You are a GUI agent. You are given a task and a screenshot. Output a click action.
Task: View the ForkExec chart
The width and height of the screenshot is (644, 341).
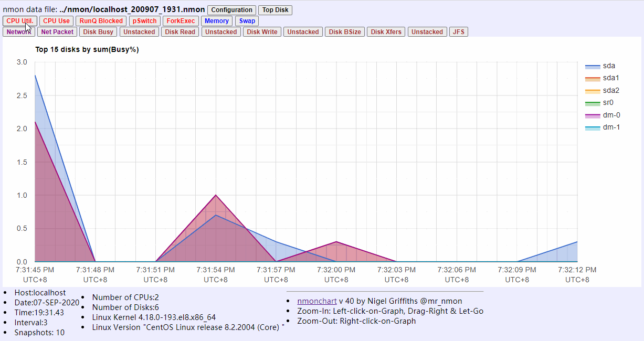(x=181, y=20)
